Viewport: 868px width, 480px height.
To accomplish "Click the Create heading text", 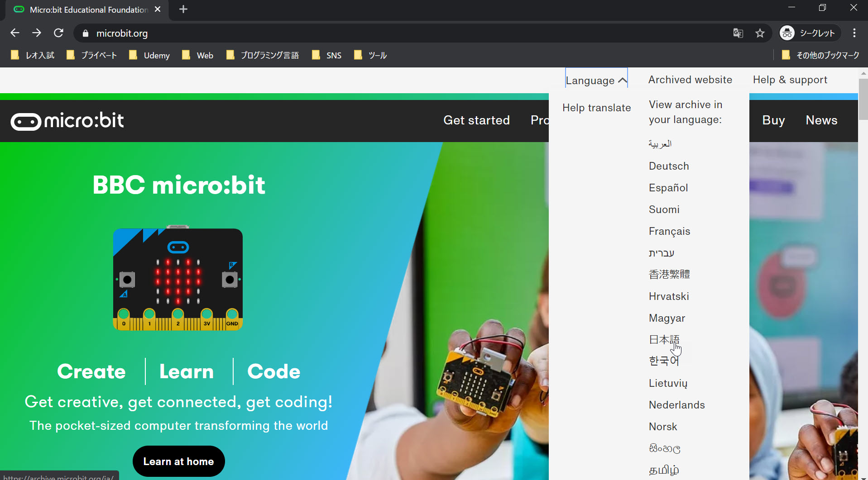I will point(91,371).
